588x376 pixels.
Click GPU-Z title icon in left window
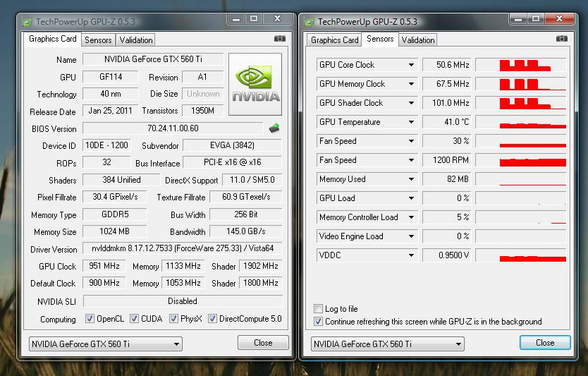click(27, 22)
